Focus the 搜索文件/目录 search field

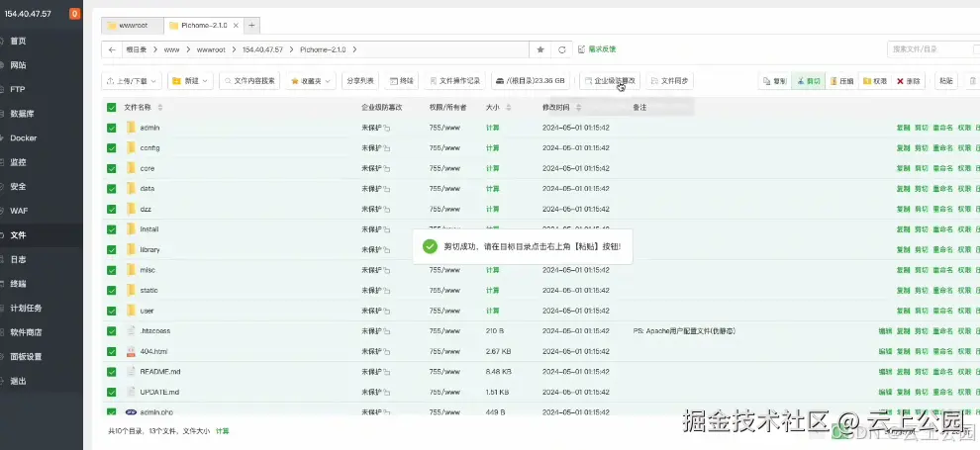click(x=931, y=49)
